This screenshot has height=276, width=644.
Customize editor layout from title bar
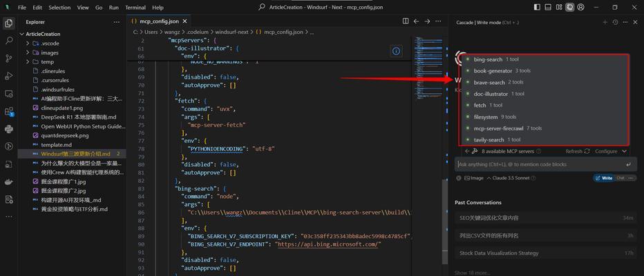pyautogui.click(x=559, y=8)
